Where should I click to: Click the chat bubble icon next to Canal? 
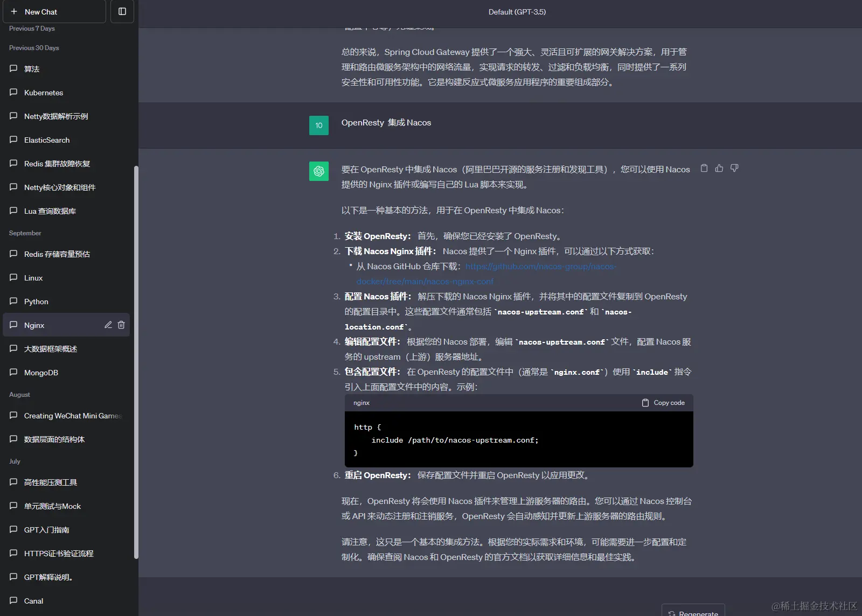click(x=13, y=600)
